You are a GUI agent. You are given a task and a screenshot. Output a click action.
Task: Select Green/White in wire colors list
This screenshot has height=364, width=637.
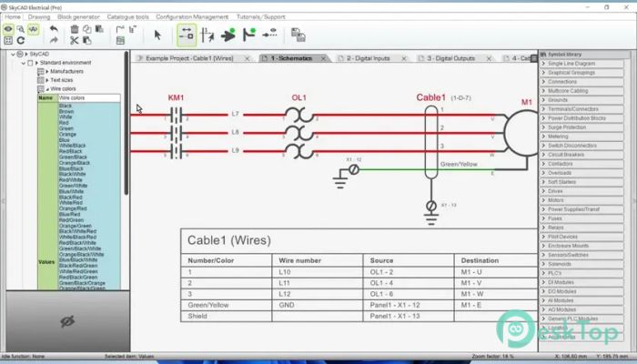click(73, 186)
